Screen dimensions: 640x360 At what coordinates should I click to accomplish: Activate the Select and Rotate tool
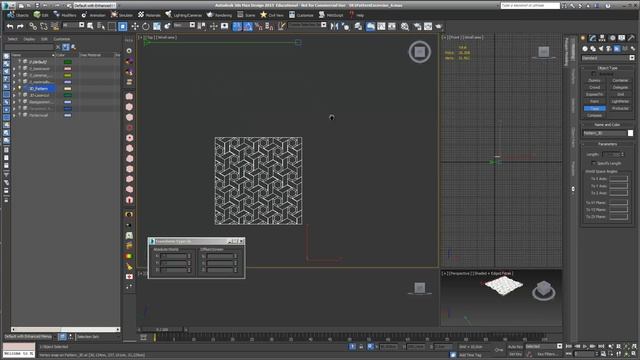(145, 26)
